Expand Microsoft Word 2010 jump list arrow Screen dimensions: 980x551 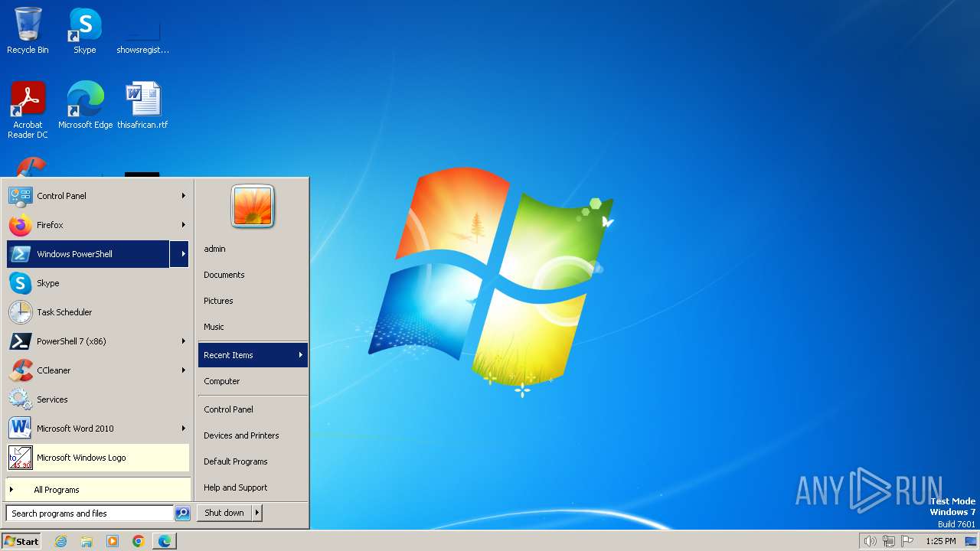(184, 429)
